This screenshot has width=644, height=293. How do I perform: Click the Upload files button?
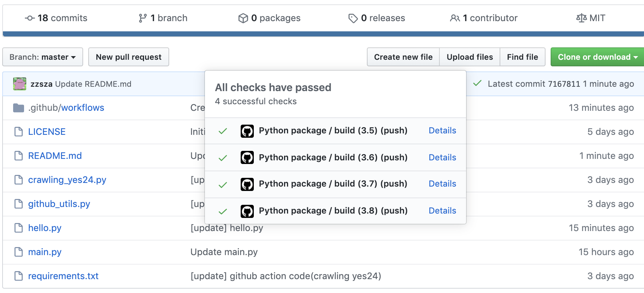pyautogui.click(x=470, y=57)
